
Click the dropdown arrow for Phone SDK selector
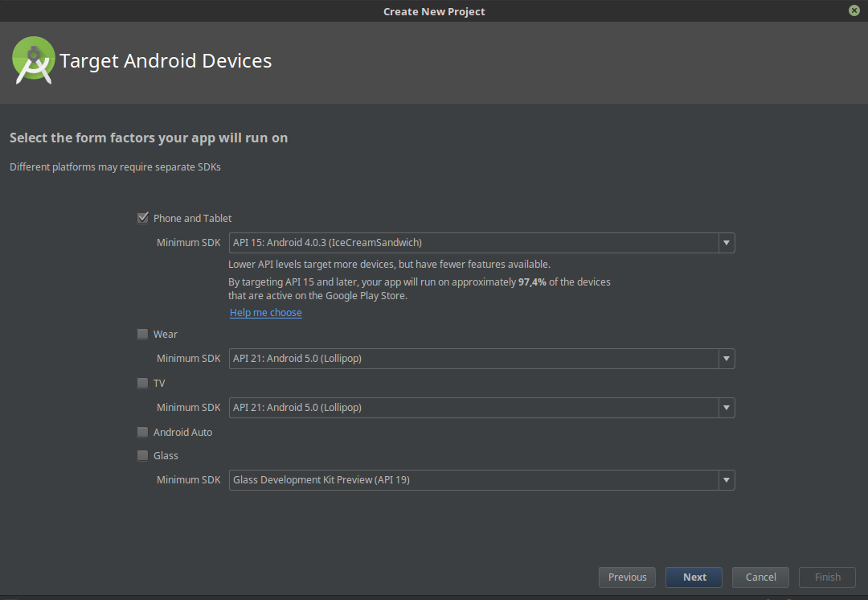point(726,242)
